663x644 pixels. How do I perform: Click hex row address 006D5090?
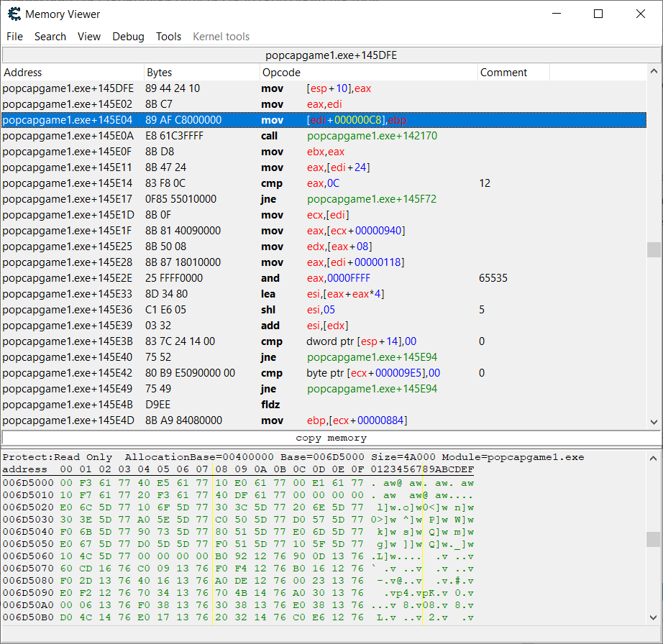[28, 593]
